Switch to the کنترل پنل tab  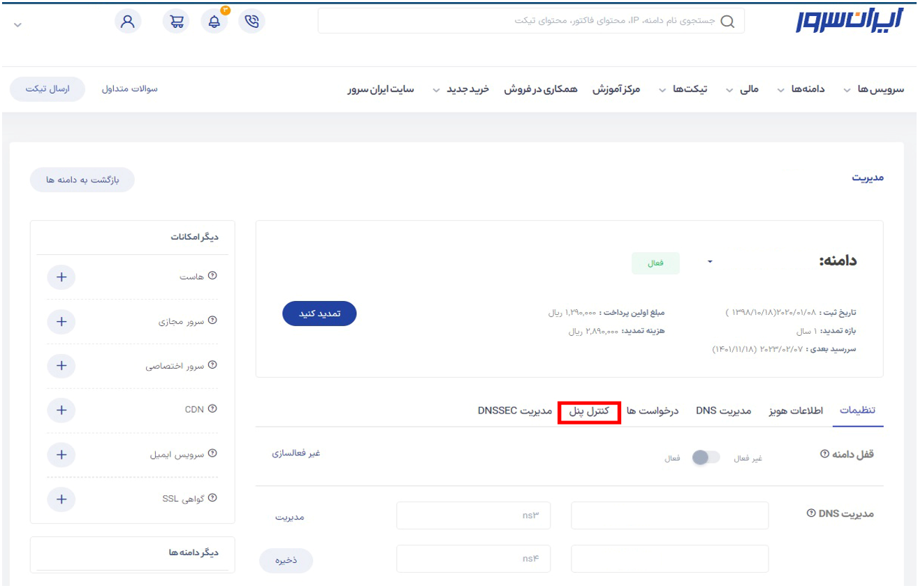pos(589,411)
